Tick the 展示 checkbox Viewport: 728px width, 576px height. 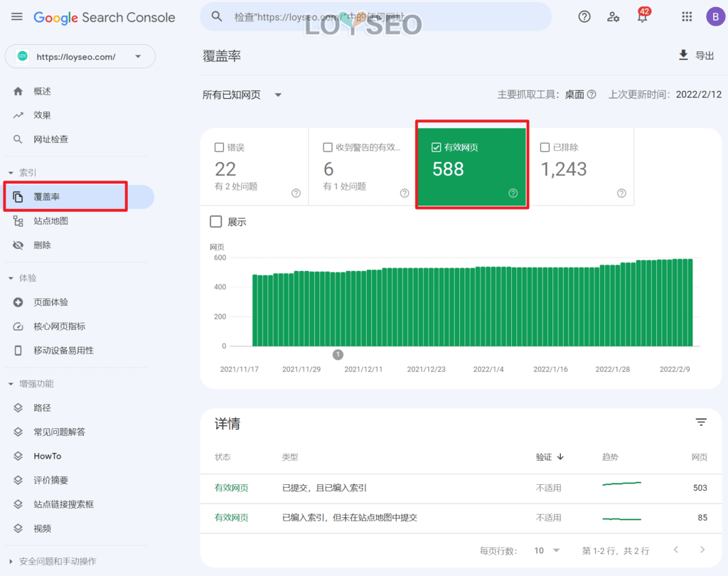[x=216, y=222]
